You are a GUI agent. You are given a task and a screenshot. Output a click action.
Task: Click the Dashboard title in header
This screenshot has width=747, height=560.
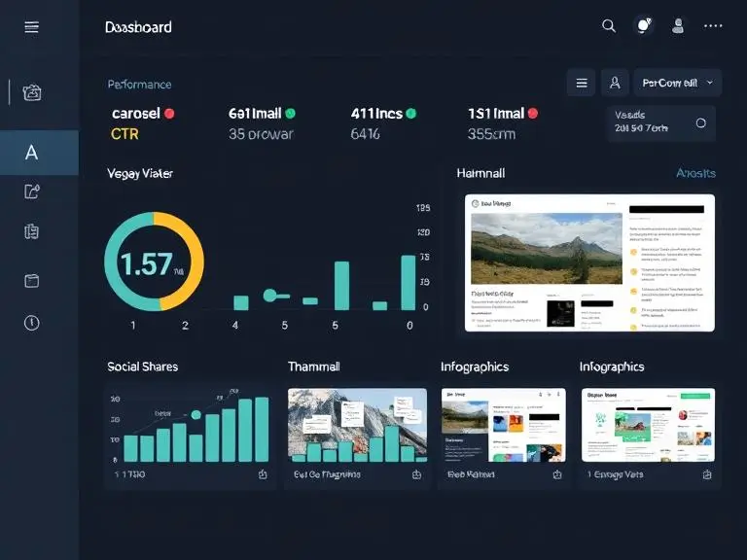click(138, 27)
